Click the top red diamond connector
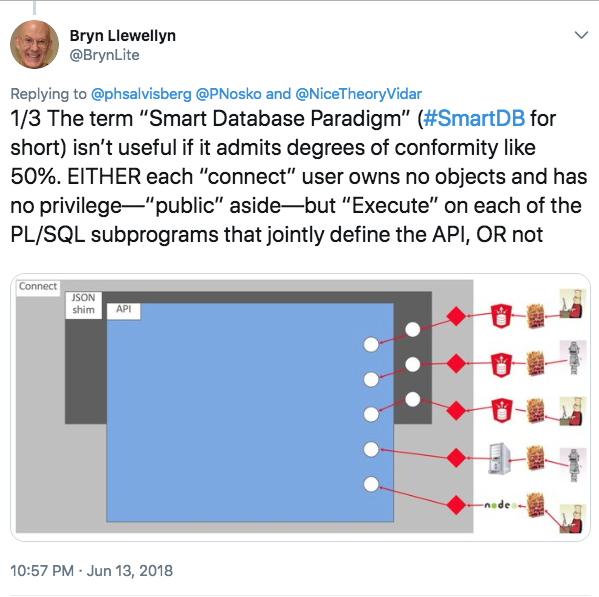The image size is (599, 597). coord(456,316)
